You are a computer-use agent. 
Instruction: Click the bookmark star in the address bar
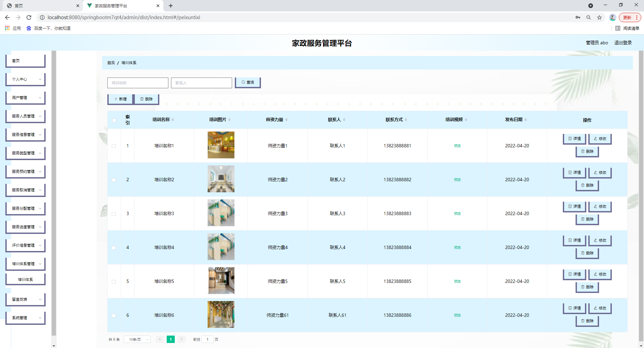click(x=599, y=17)
